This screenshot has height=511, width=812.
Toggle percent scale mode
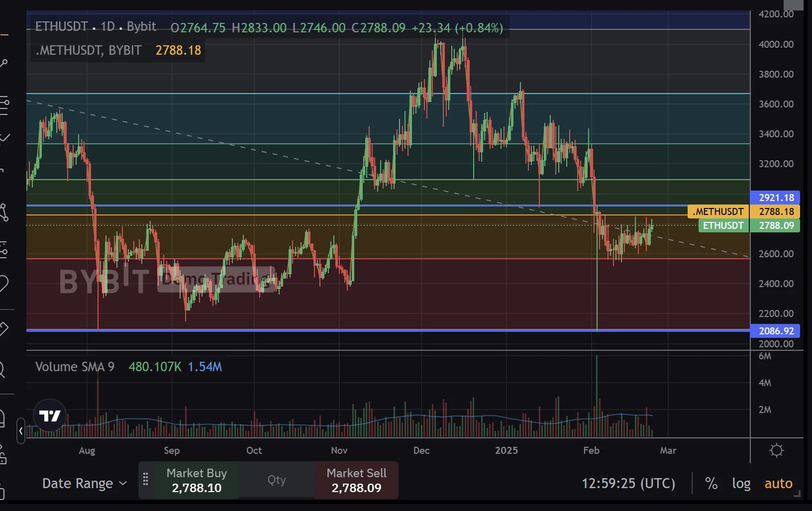pyautogui.click(x=711, y=483)
